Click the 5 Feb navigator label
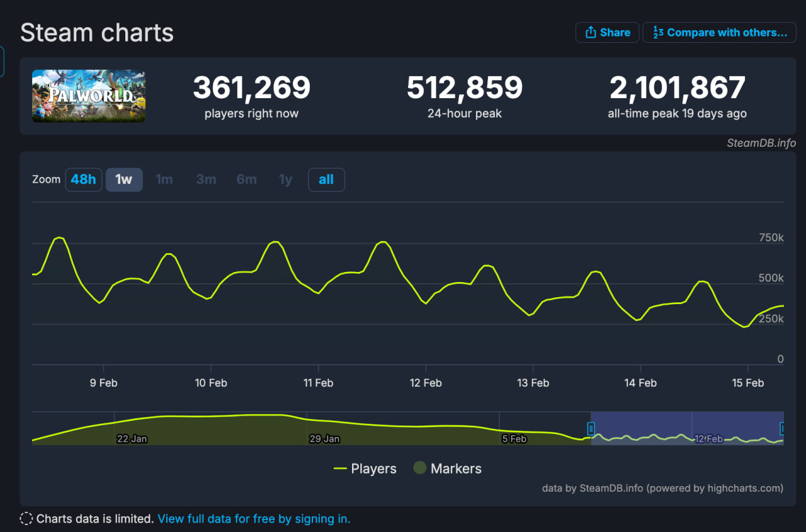The height and width of the screenshot is (532, 806). pyautogui.click(x=514, y=439)
